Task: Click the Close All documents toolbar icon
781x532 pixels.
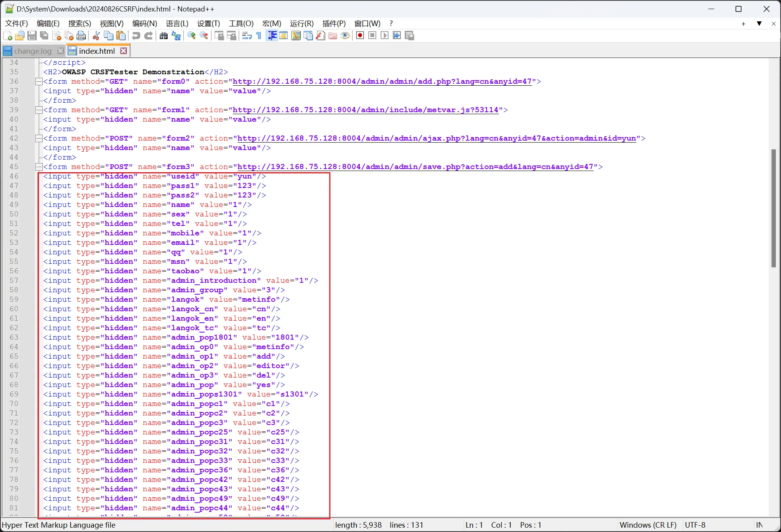Action: 69,36
